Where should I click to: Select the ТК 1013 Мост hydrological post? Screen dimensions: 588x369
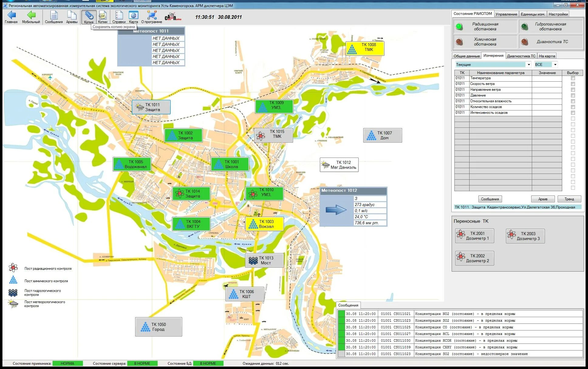click(265, 260)
